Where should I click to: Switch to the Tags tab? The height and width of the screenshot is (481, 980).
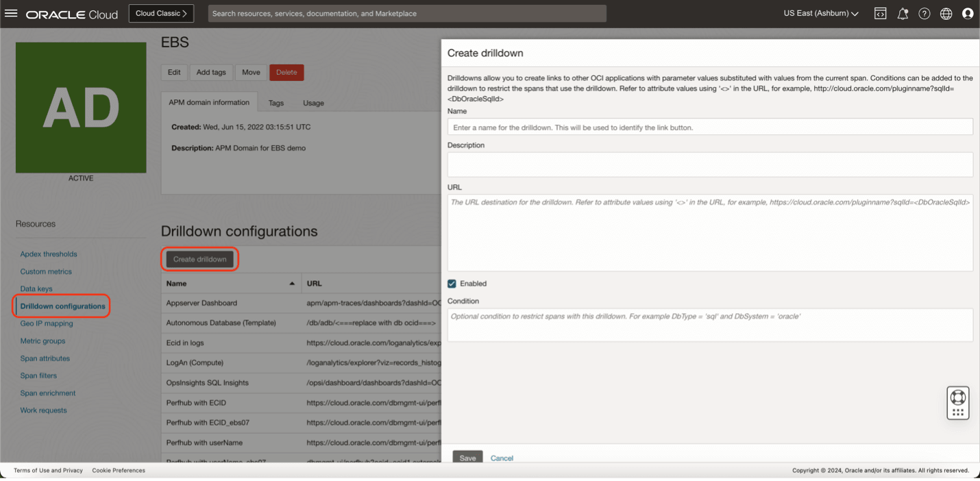(276, 103)
